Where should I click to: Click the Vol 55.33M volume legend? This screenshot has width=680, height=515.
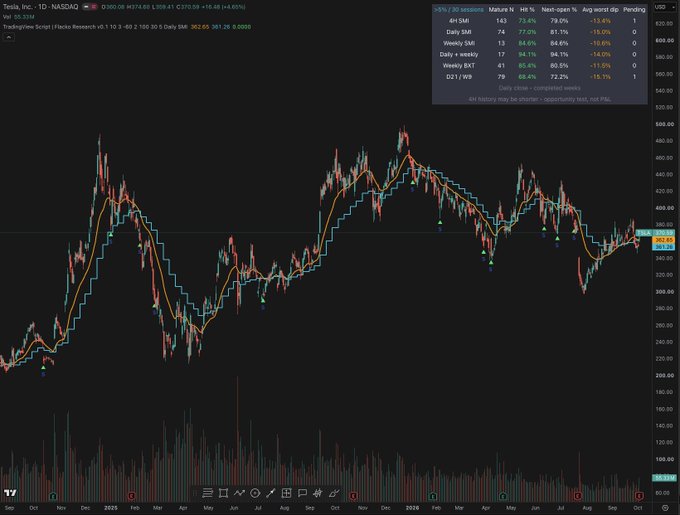point(19,17)
